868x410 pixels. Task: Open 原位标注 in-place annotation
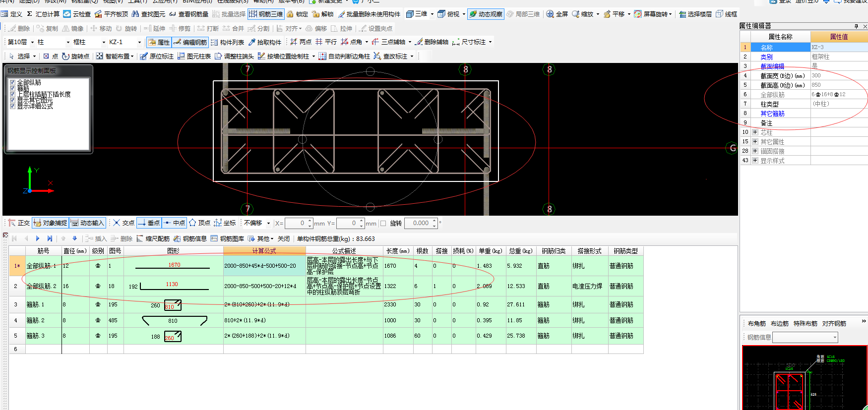coord(157,56)
